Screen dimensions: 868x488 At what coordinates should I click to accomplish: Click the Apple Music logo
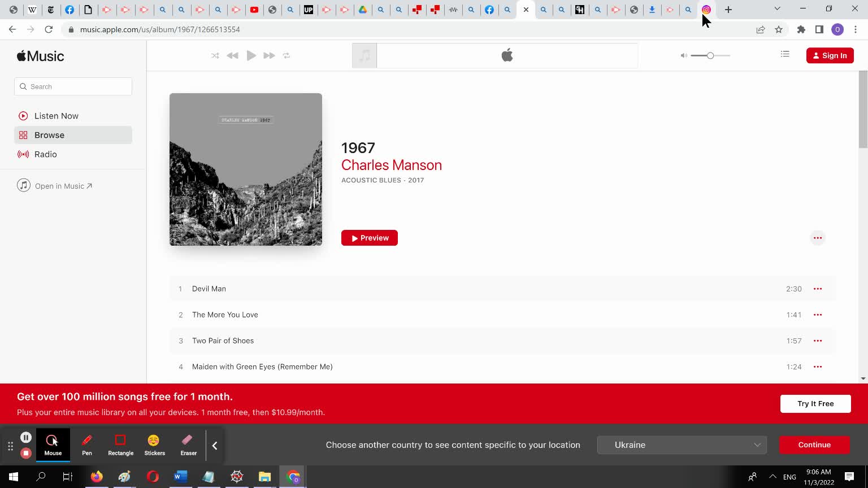[40, 56]
